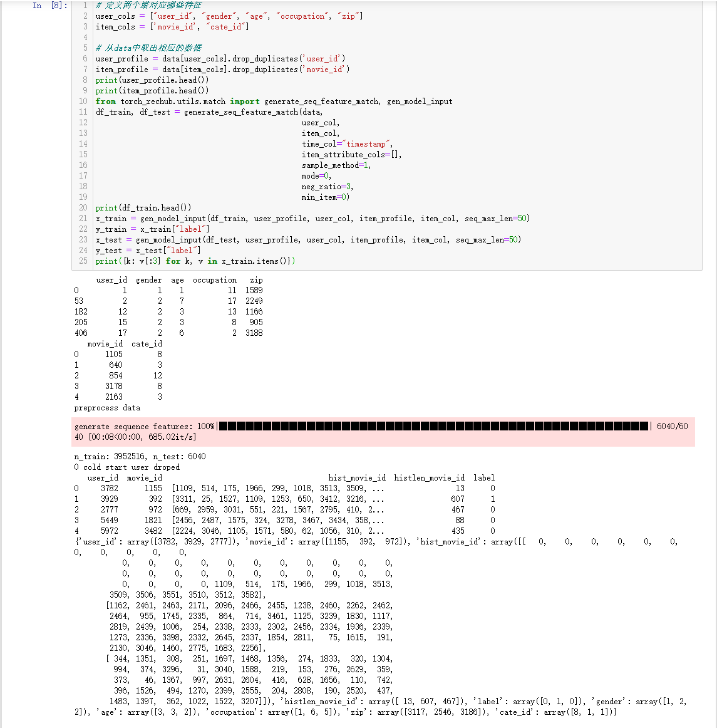Click the item_cols list definition line
Image resolution: width=717 pixels, height=728 pixels.
[172, 27]
